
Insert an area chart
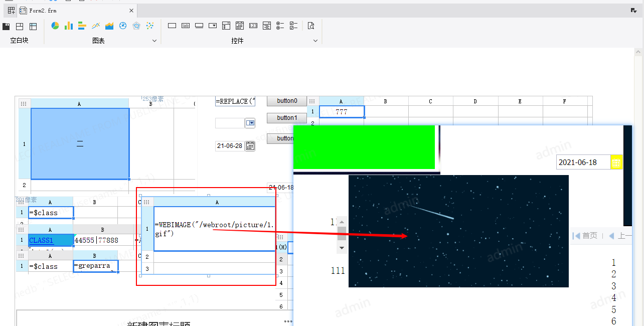tap(109, 26)
